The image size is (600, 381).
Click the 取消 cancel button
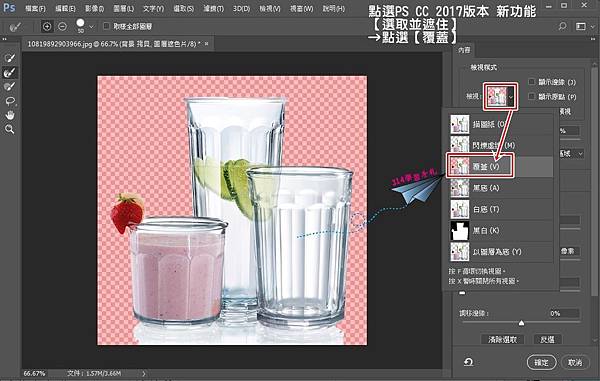pyautogui.click(x=575, y=362)
